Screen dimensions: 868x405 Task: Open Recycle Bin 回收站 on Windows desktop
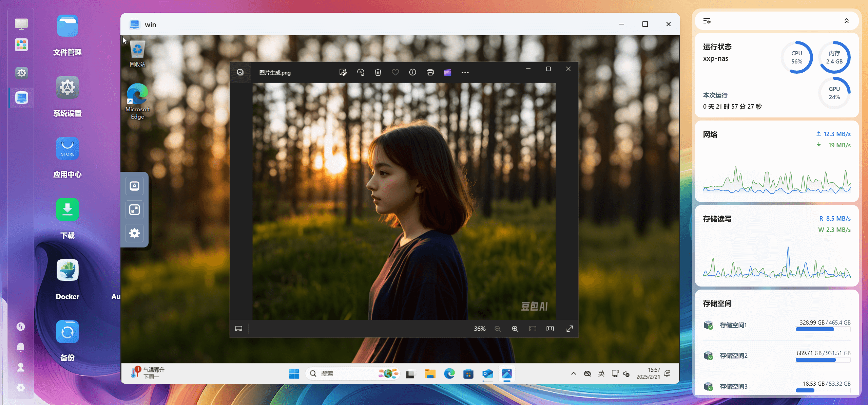click(137, 54)
